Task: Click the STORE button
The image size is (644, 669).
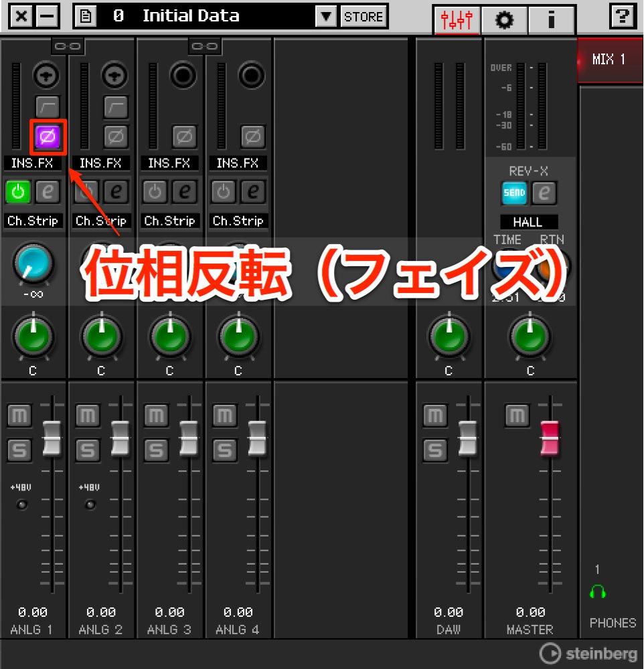Action: 364,17
